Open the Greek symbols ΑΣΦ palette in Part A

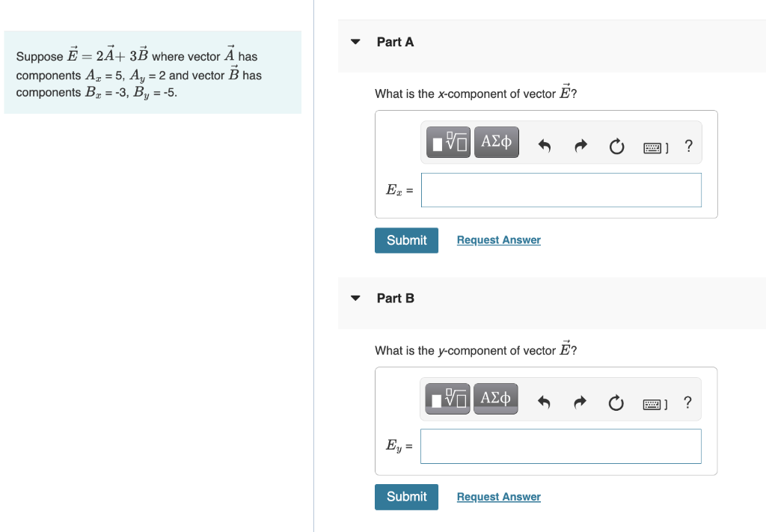(x=495, y=141)
